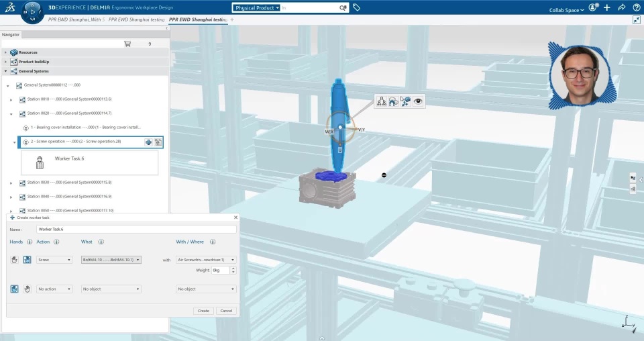The height and width of the screenshot is (341, 644).
Task: Click the Cancel button
Action: 226,311
